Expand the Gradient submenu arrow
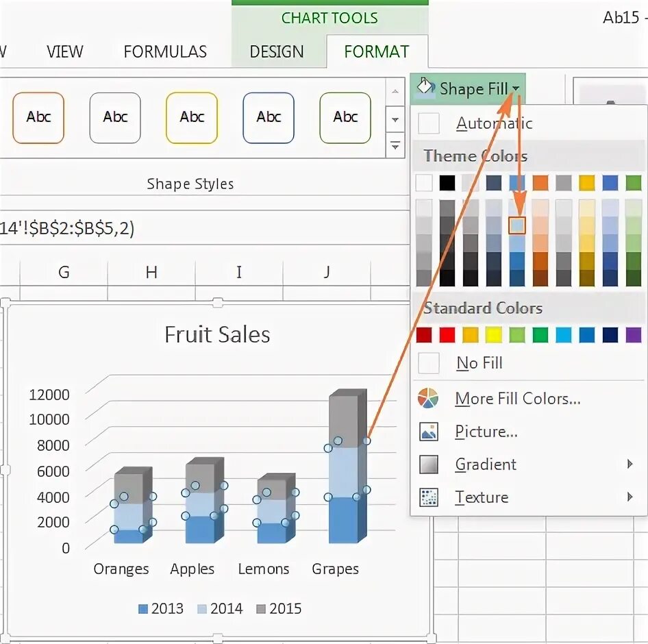This screenshot has height=644, width=648. pyautogui.click(x=630, y=465)
